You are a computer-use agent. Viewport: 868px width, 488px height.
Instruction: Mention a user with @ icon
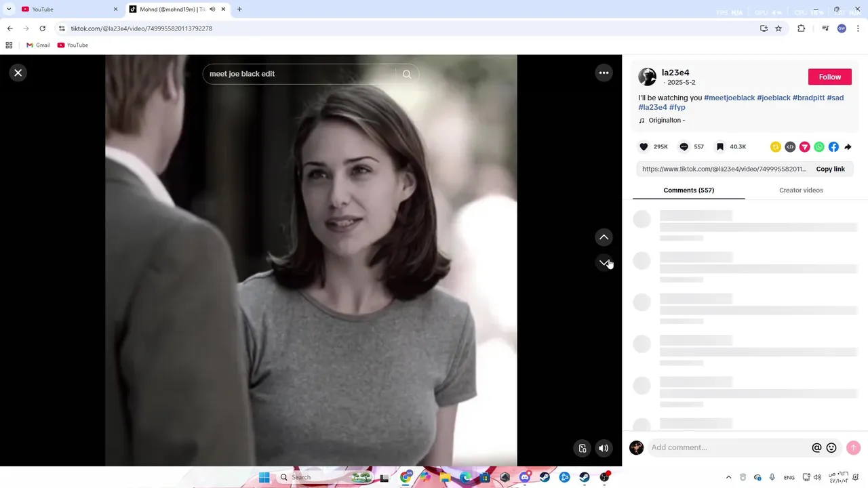[x=816, y=448]
